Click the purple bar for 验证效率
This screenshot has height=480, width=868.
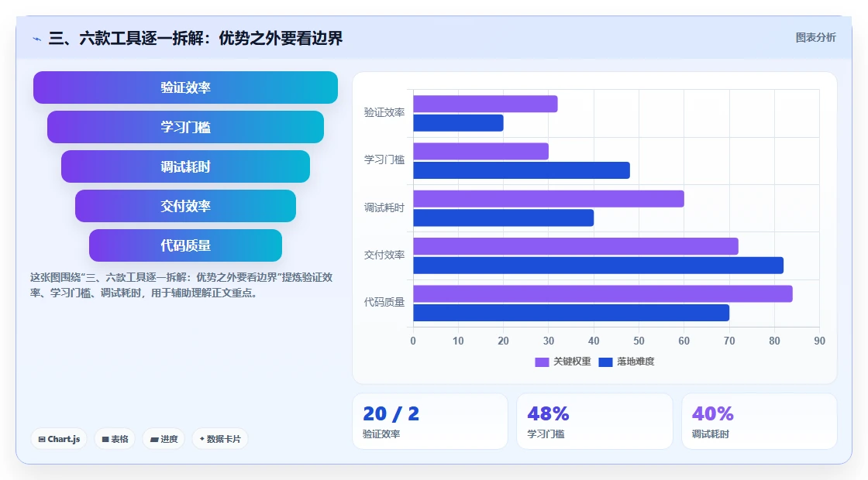(x=485, y=104)
